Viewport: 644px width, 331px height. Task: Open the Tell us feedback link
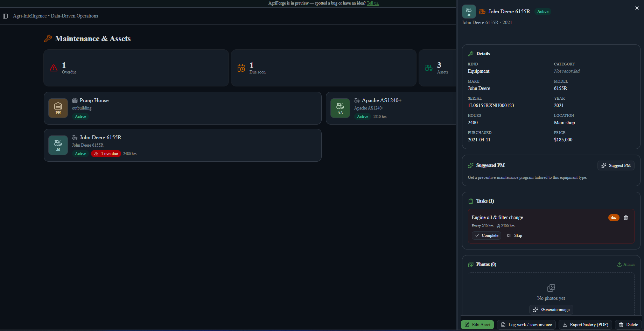click(x=373, y=3)
